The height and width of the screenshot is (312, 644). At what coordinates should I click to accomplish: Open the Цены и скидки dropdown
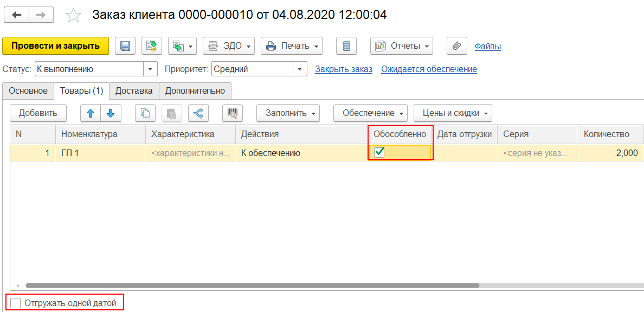(453, 113)
